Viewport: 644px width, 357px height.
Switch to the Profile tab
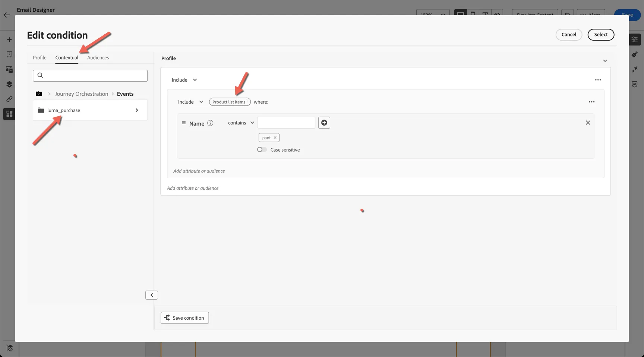(x=40, y=57)
